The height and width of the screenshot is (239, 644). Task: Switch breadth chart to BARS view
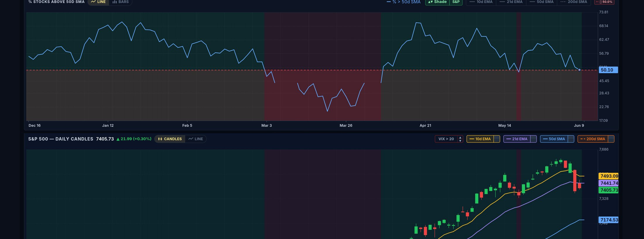pyautogui.click(x=121, y=2)
